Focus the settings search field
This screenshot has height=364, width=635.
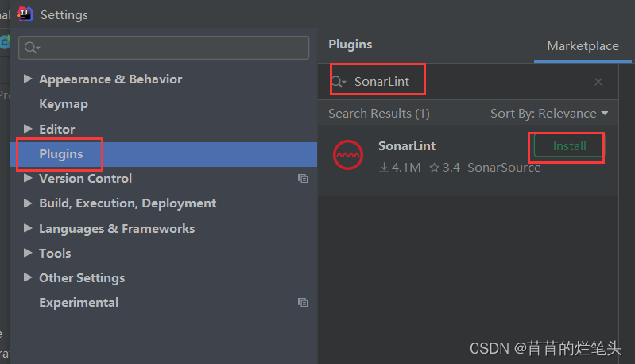pyautogui.click(x=164, y=48)
